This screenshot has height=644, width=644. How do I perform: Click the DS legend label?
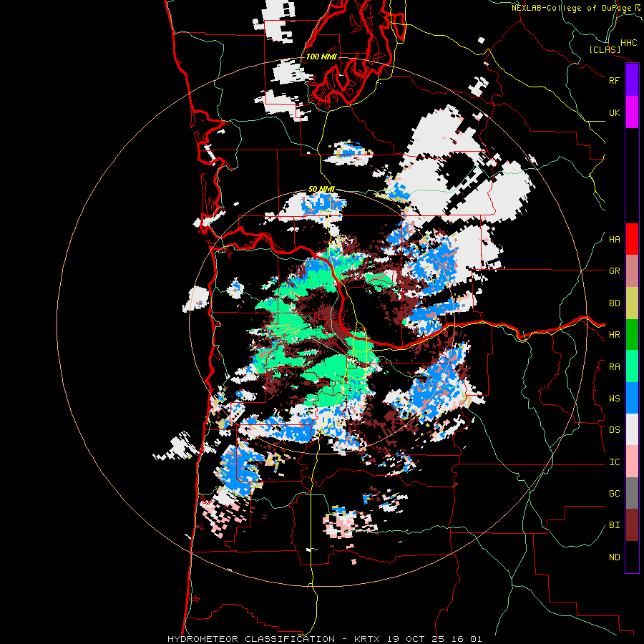pyautogui.click(x=614, y=430)
